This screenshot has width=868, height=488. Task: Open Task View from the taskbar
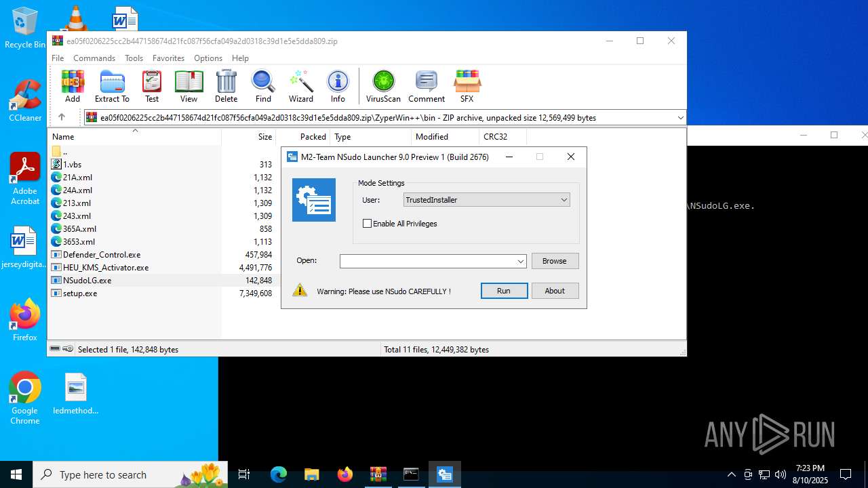click(244, 474)
